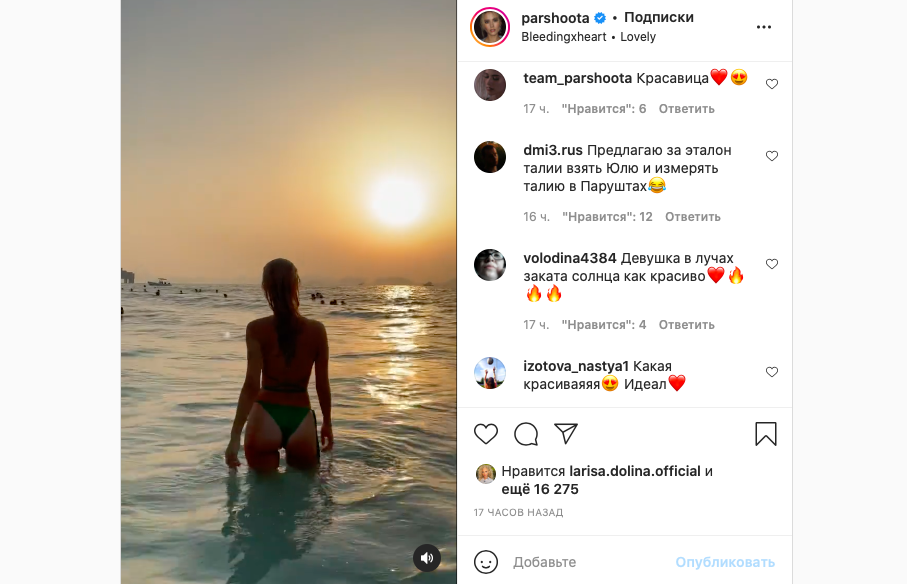Like izotova_nastya1's comment
This screenshot has width=907, height=584.
pyautogui.click(x=772, y=372)
